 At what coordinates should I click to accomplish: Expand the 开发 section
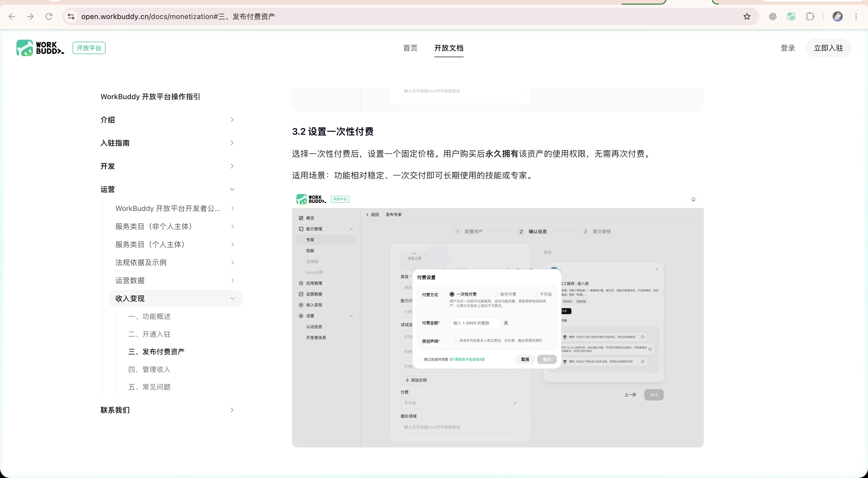168,166
